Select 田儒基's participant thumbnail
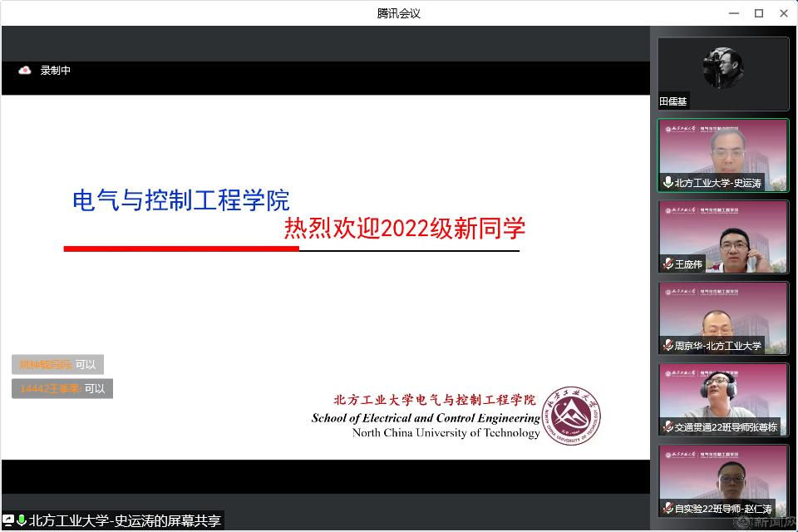This screenshot has width=798, height=532. point(722,73)
